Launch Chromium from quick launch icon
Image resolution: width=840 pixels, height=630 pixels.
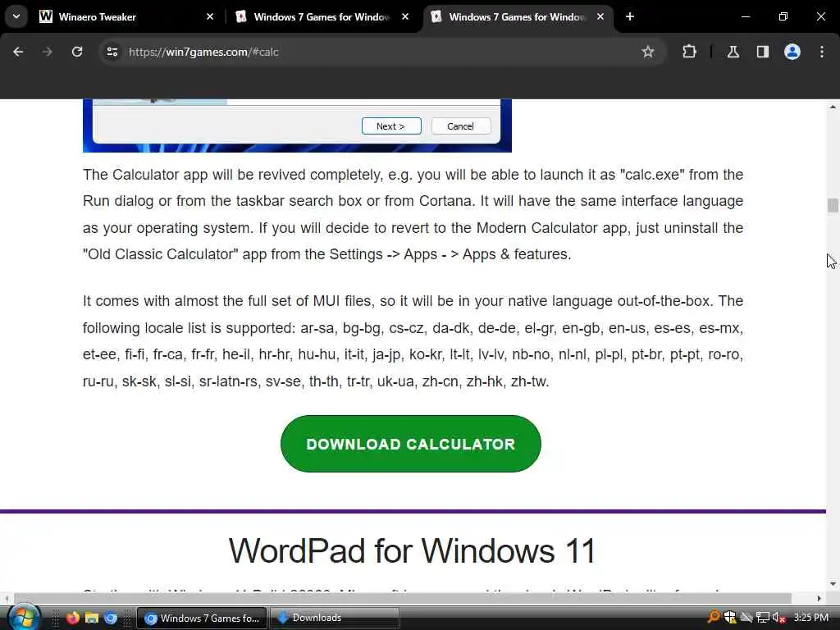point(111,618)
